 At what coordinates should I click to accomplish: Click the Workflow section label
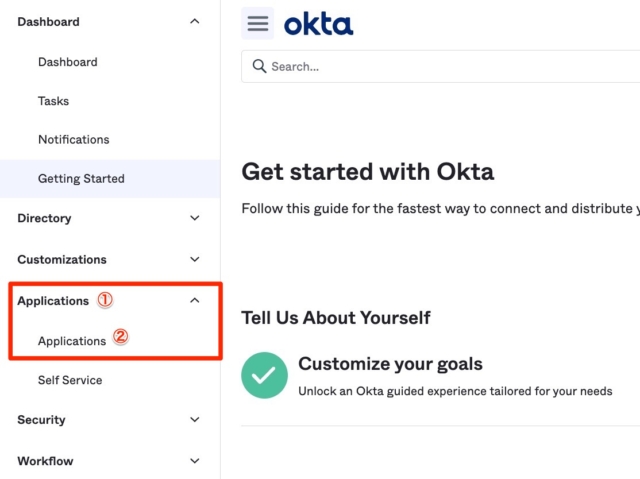click(45, 461)
